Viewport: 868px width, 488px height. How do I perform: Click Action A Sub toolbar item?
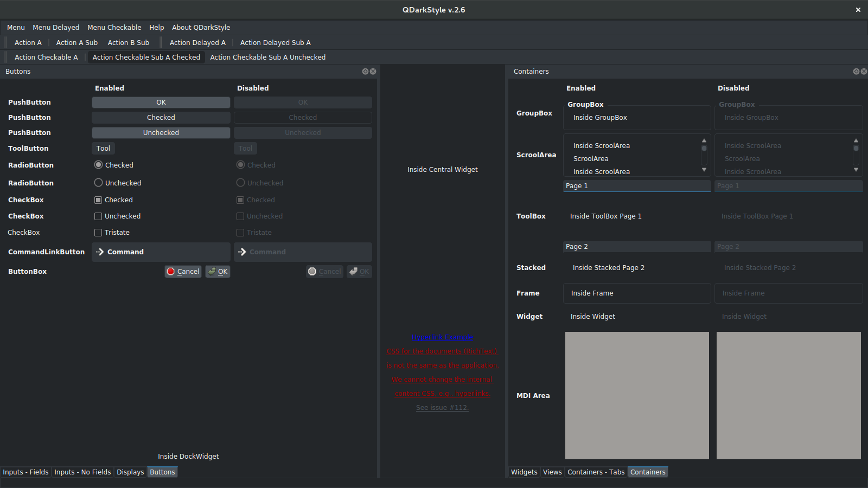click(77, 43)
